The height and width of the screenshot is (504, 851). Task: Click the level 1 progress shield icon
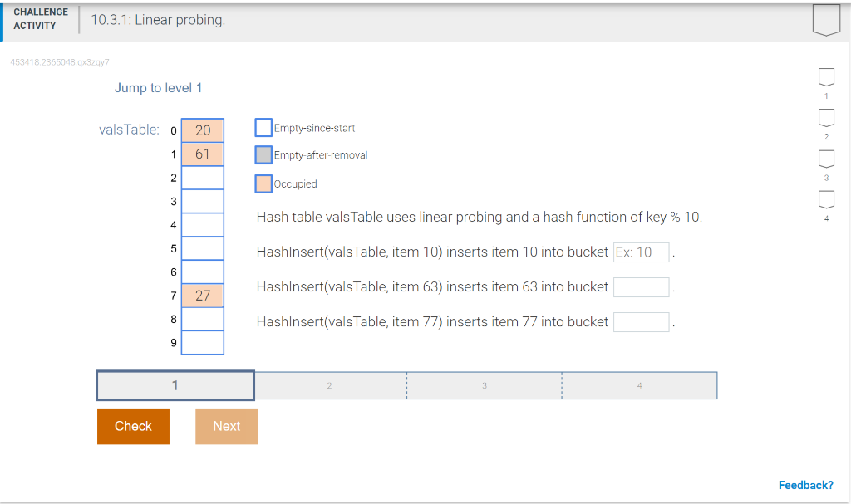point(826,76)
